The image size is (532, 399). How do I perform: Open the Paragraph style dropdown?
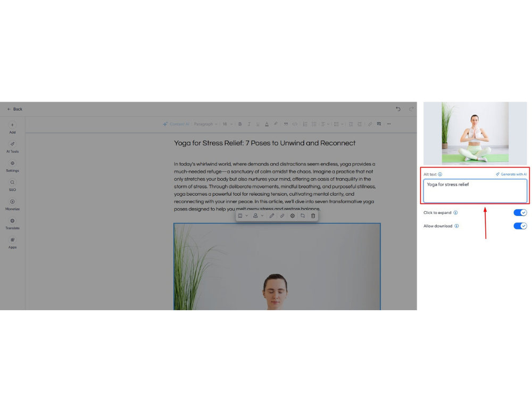click(x=205, y=124)
